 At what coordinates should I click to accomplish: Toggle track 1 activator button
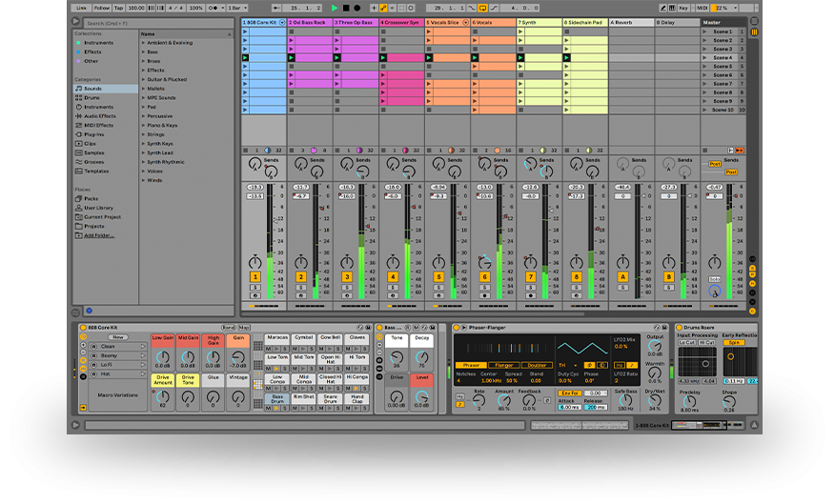255,277
